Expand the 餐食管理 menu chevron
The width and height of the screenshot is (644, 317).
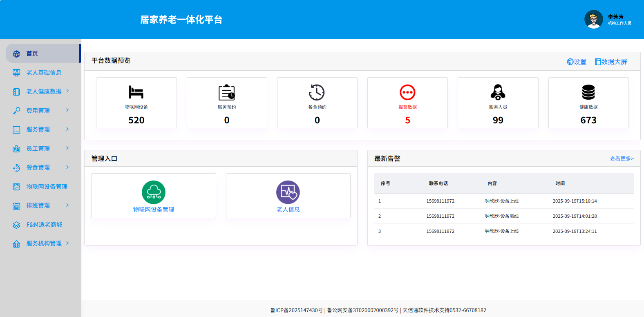tap(67, 167)
